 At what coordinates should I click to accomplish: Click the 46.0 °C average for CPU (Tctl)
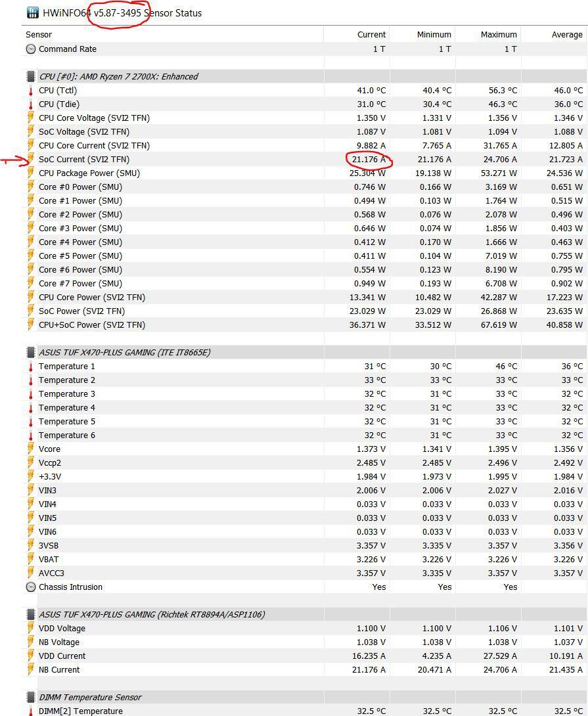(568, 91)
